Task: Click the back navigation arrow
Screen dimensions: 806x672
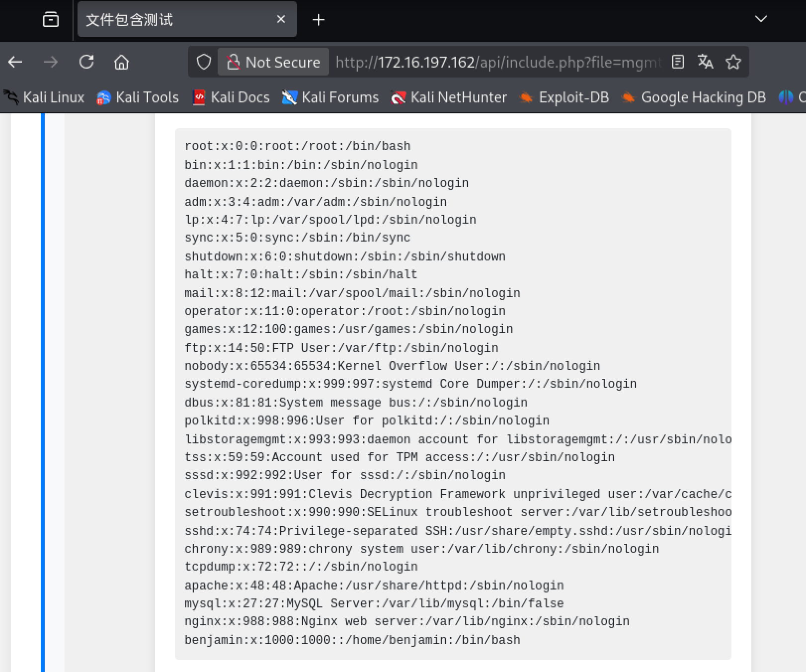Action: [x=15, y=62]
